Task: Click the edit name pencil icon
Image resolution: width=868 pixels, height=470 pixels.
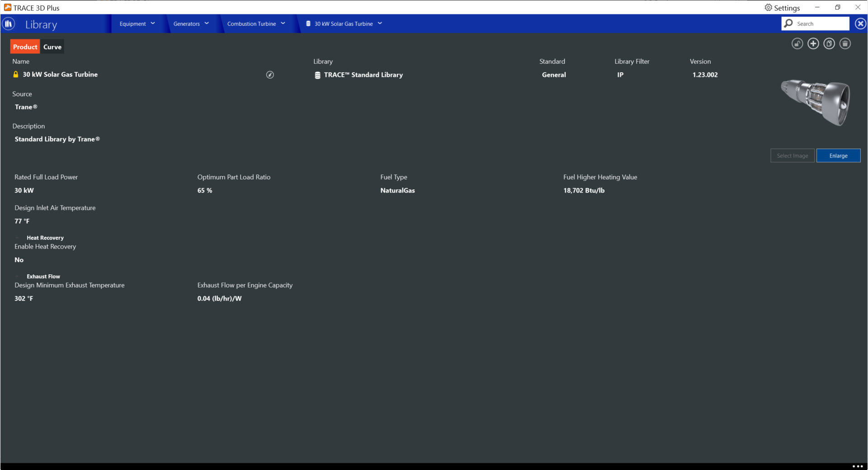Action: tap(270, 75)
